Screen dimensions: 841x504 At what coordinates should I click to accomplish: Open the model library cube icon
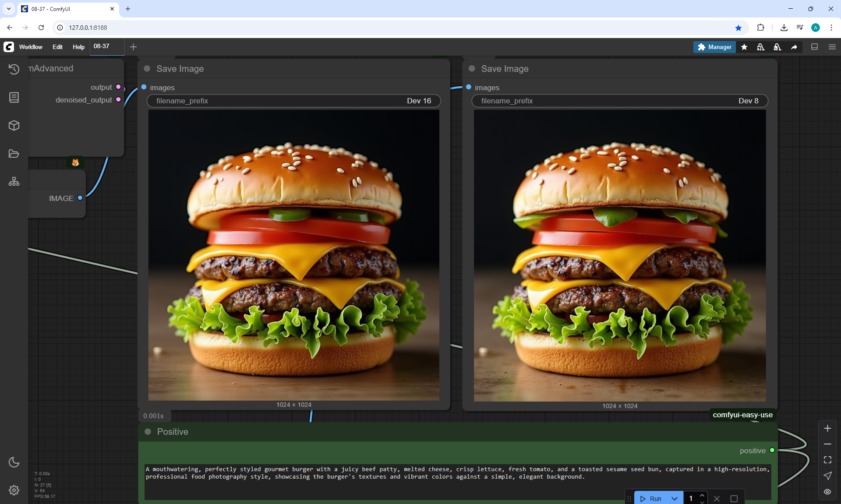[x=14, y=126]
